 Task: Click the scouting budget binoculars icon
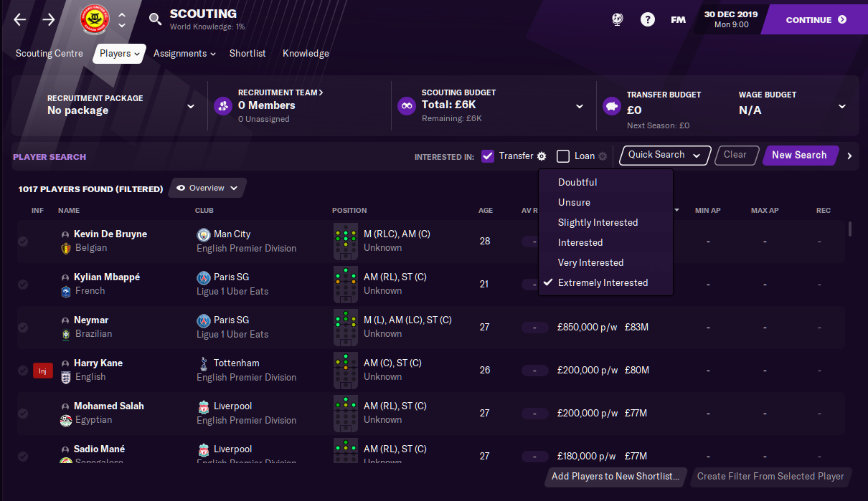coord(407,106)
